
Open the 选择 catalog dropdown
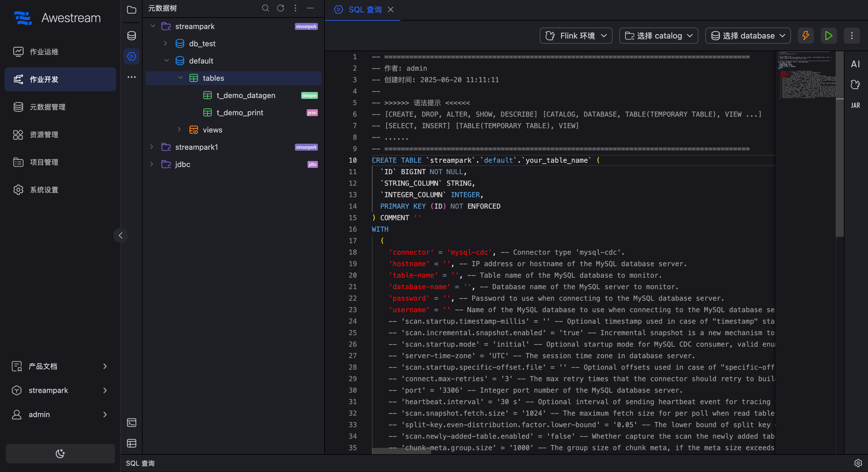coord(658,36)
